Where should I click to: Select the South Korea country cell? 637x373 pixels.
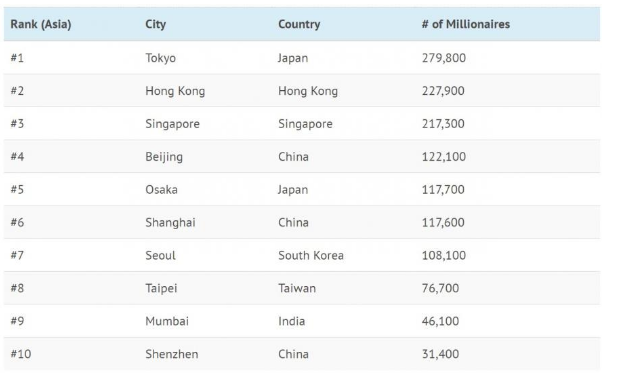(311, 256)
